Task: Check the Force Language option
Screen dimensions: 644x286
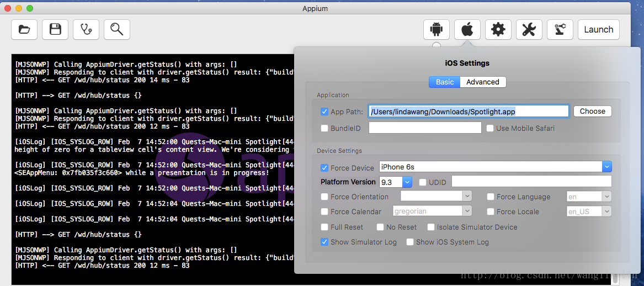Action: pos(491,197)
